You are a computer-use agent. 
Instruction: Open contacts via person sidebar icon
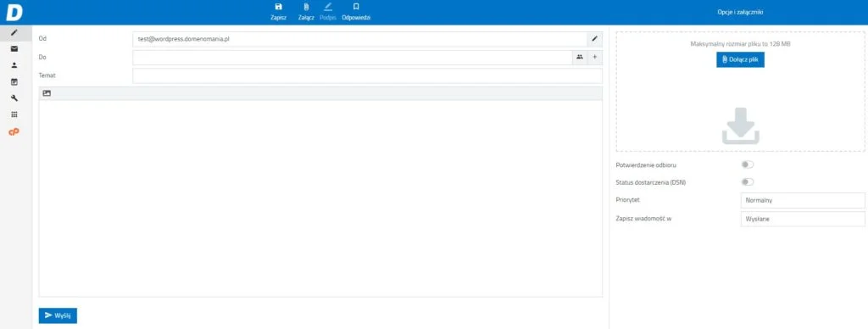click(x=14, y=64)
